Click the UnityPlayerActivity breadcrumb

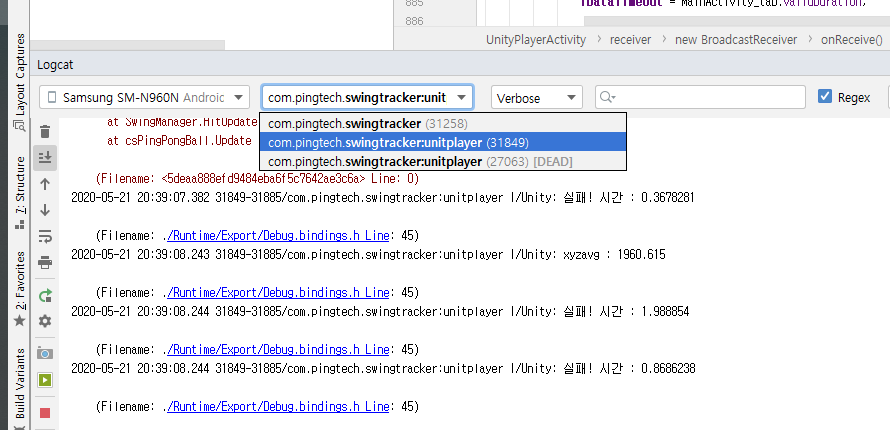tap(536, 40)
